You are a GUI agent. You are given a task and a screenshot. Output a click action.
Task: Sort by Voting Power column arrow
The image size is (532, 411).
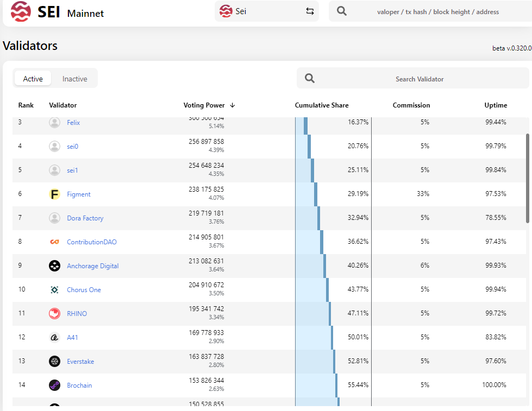click(x=233, y=105)
